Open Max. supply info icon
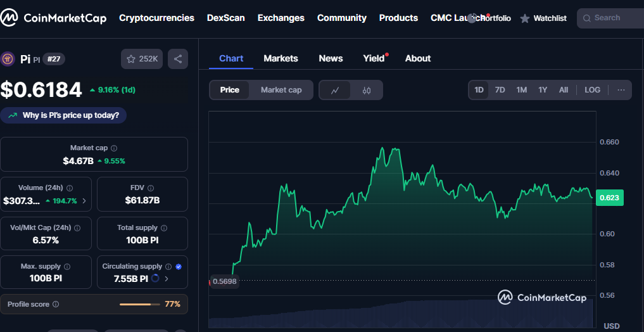 coord(67,267)
